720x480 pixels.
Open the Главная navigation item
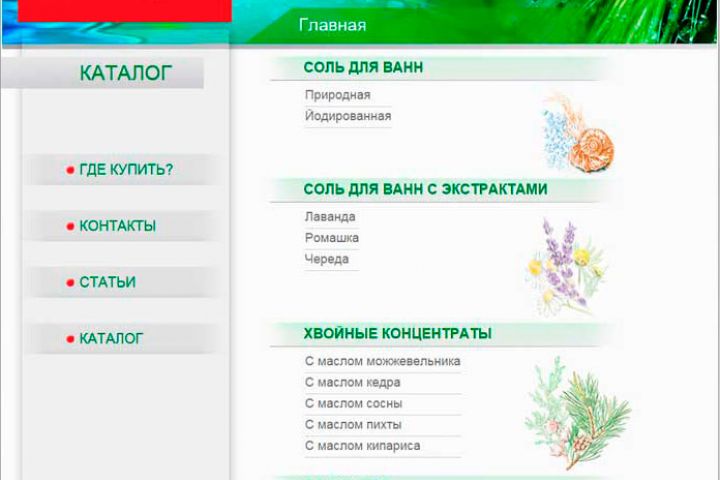[x=332, y=25]
